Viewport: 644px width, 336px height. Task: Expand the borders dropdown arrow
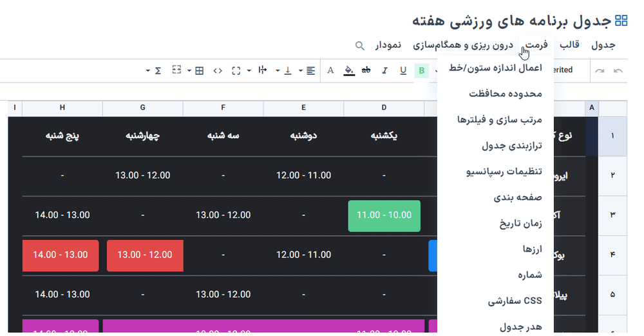click(x=189, y=71)
